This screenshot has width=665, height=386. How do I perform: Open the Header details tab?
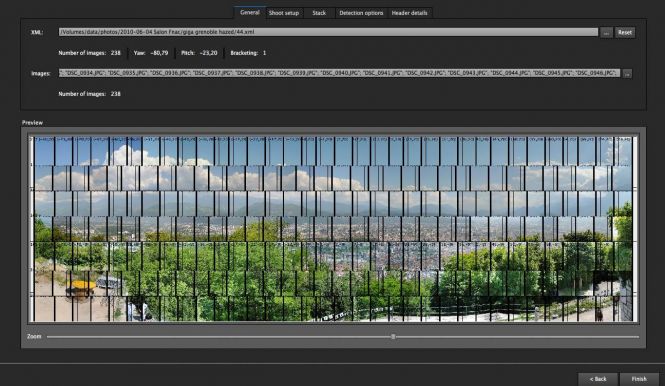point(409,13)
